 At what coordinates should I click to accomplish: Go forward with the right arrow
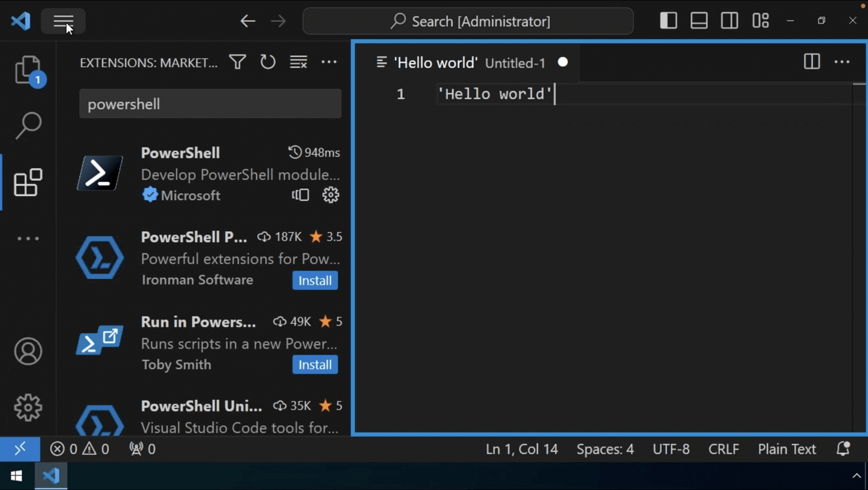(278, 21)
